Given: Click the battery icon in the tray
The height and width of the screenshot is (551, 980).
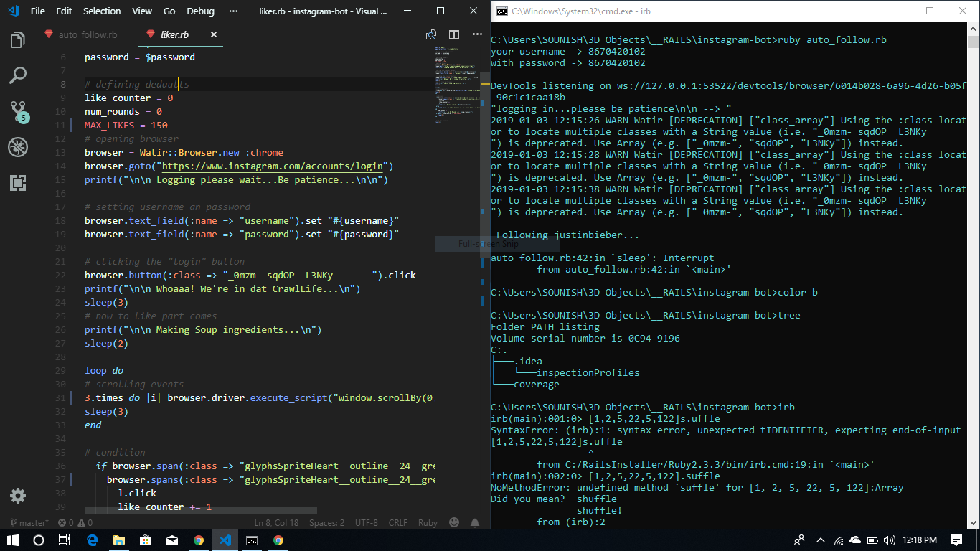Looking at the screenshot, I should pos(872,540).
